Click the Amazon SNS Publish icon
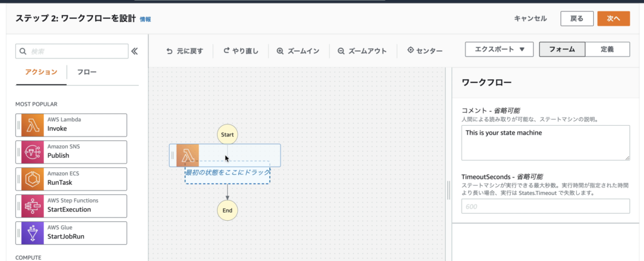 click(x=33, y=152)
